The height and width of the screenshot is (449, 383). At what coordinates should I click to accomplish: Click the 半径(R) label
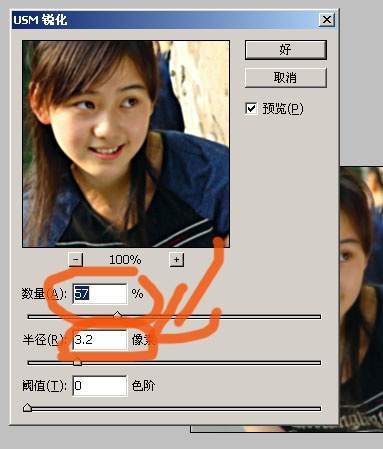(43, 340)
